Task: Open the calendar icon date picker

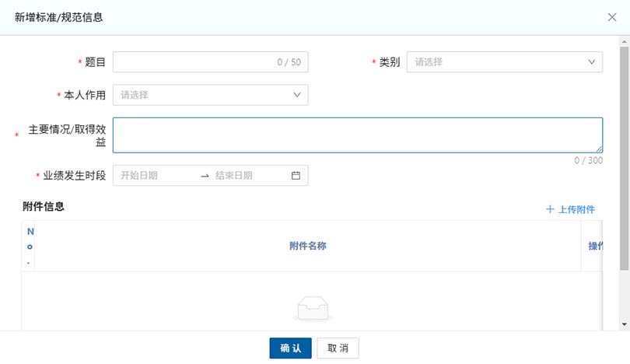Action: point(296,176)
